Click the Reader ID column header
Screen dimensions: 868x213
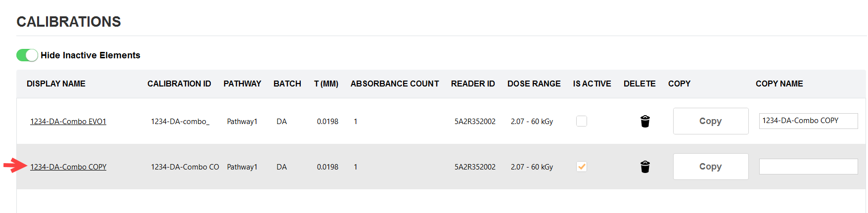click(473, 84)
